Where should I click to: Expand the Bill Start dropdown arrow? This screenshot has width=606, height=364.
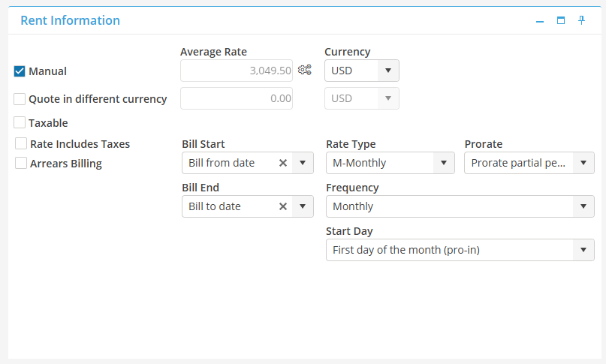pos(303,163)
